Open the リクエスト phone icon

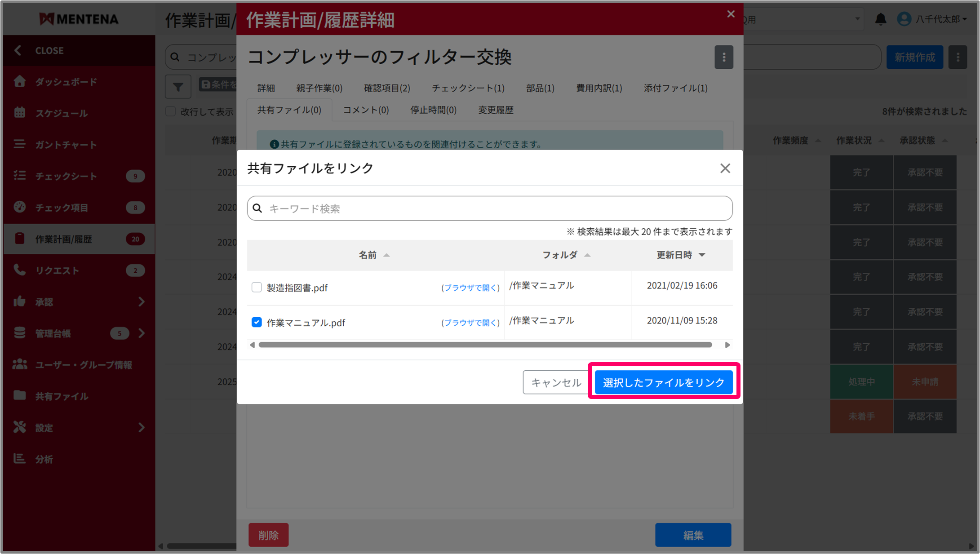tap(20, 270)
